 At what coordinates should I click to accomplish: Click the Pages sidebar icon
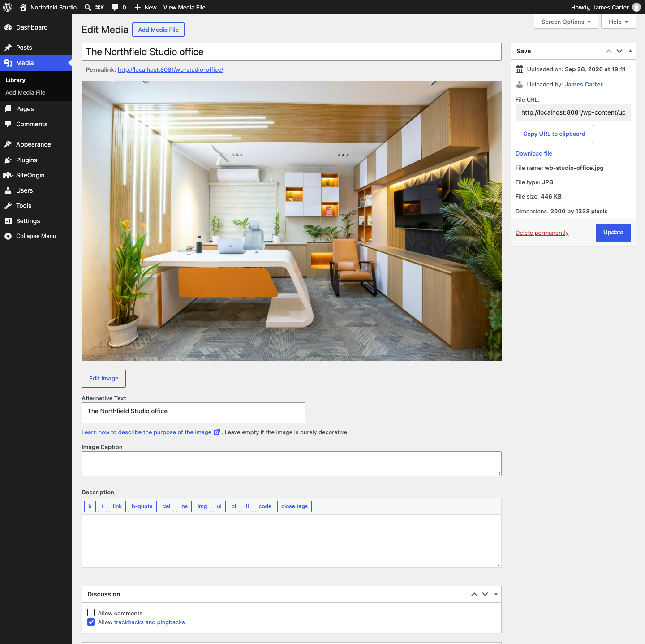pos(8,109)
